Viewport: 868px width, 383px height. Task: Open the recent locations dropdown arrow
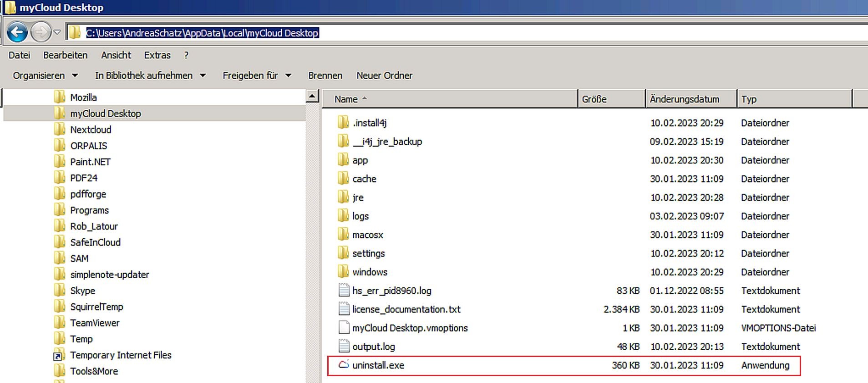[x=57, y=32]
